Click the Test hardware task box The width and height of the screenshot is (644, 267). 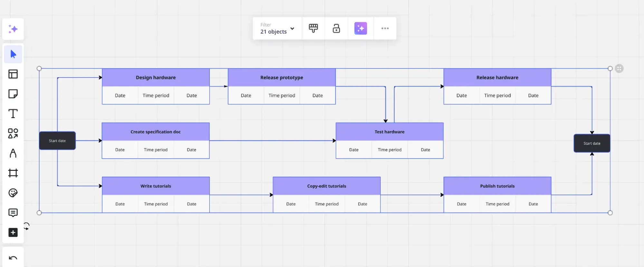click(x=389, y=132)
